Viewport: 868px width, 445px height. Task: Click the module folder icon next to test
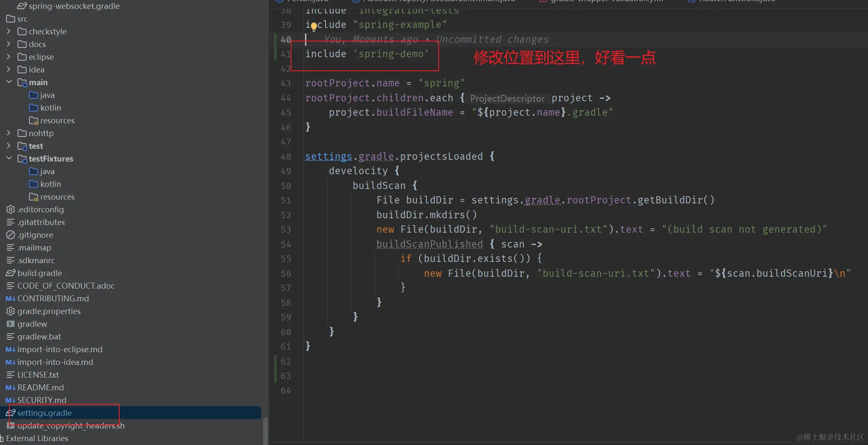click(x=22, y=146)
